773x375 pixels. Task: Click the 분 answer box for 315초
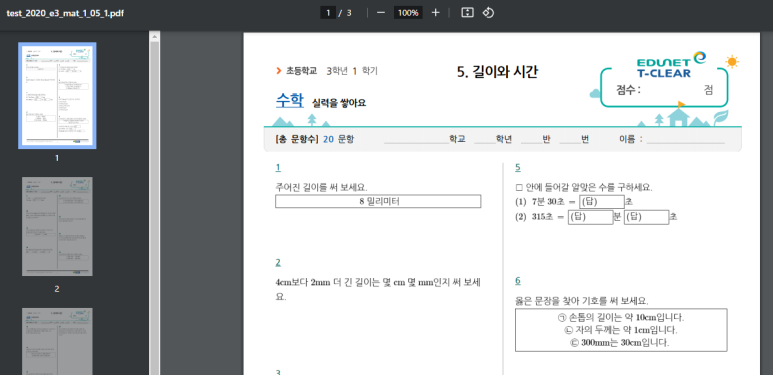[x=590, y=217]
